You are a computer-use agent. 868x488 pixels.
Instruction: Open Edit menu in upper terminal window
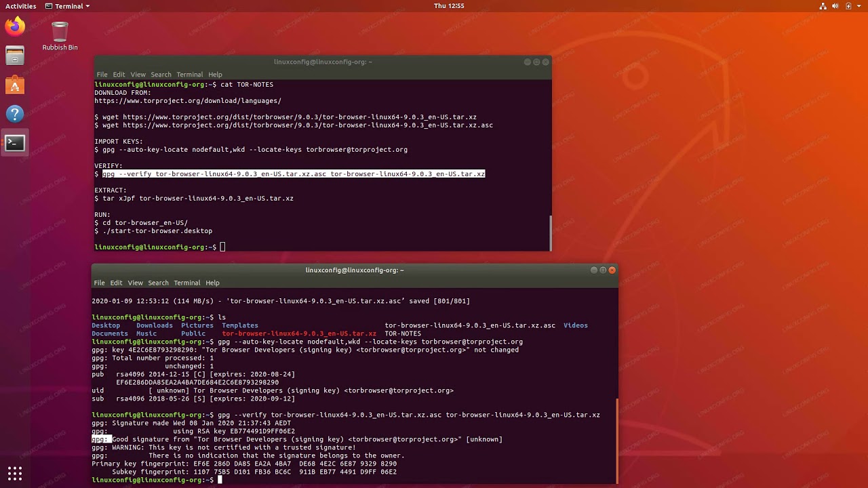coord(119,75)
